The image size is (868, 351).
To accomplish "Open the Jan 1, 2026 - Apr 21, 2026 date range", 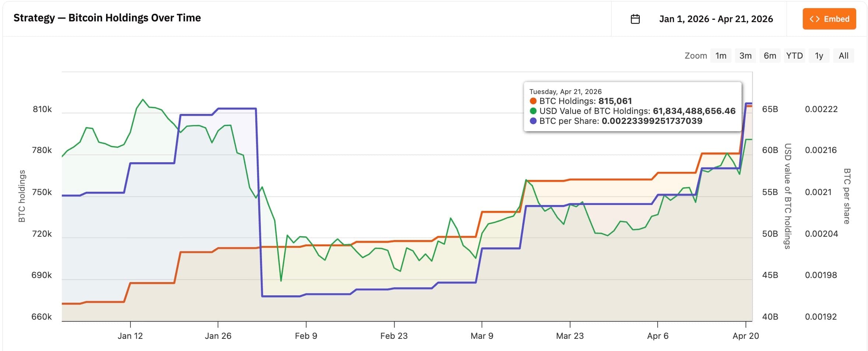I will point(716,19).
